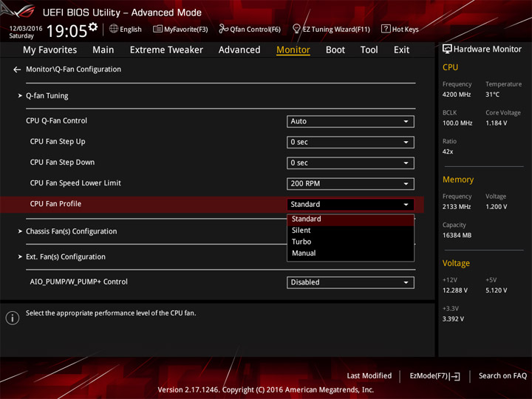The image size is (532, 399).
Task: Select the Monitor tab
Action: (x=293, y=50)
